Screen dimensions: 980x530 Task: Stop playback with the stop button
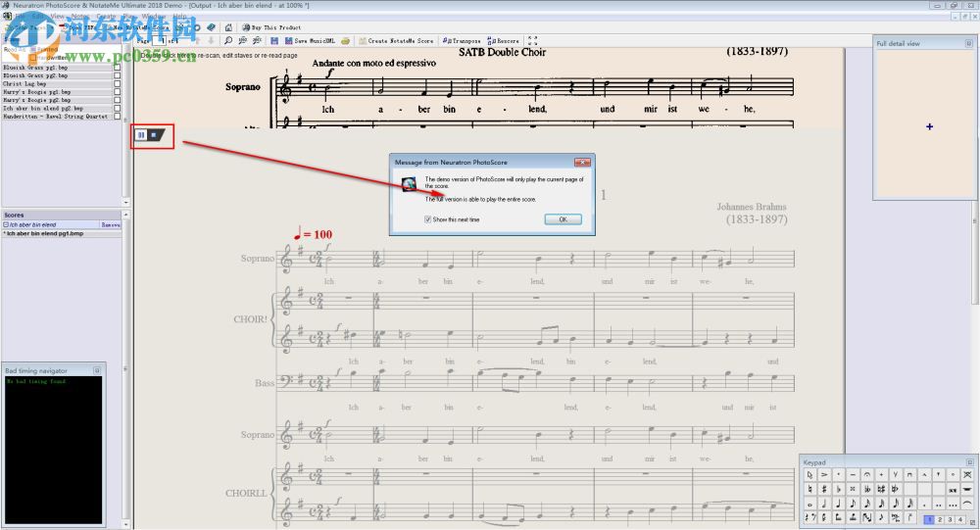point(154,135)
